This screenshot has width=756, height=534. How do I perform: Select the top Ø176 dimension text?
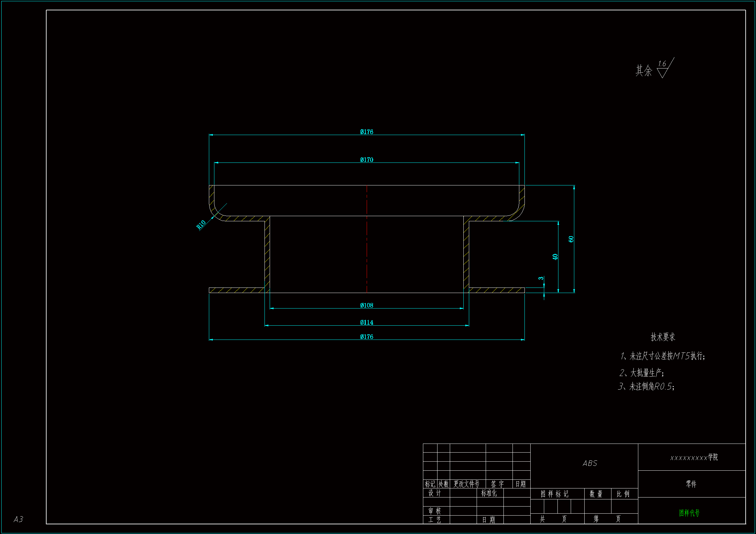pyautogui.click(x=366, y=132)
